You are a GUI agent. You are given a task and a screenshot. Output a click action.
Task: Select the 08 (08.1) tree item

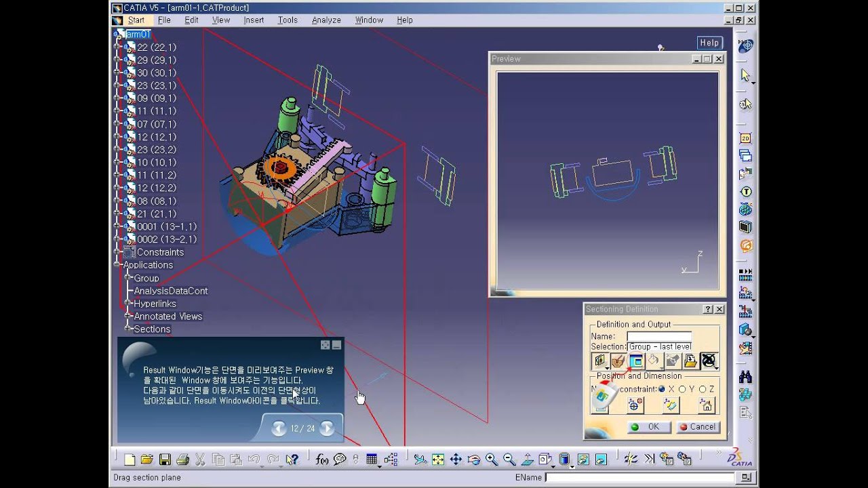point(156,201)
